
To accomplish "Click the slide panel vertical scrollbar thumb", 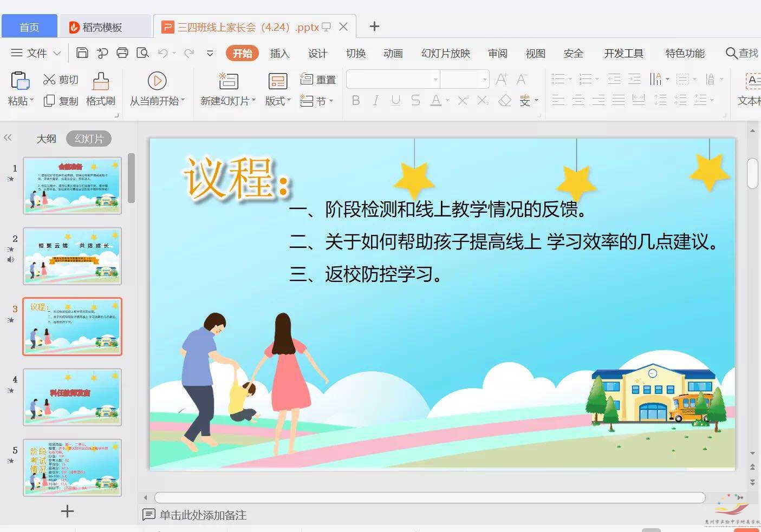I will tap(131, 178).
